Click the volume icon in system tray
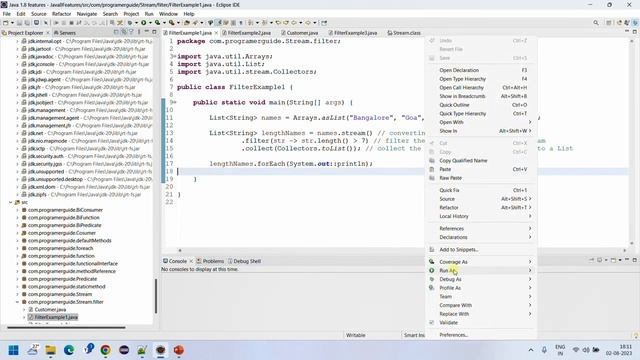Image resolution: width=640 pixels, height=360 pixels. 586,350
